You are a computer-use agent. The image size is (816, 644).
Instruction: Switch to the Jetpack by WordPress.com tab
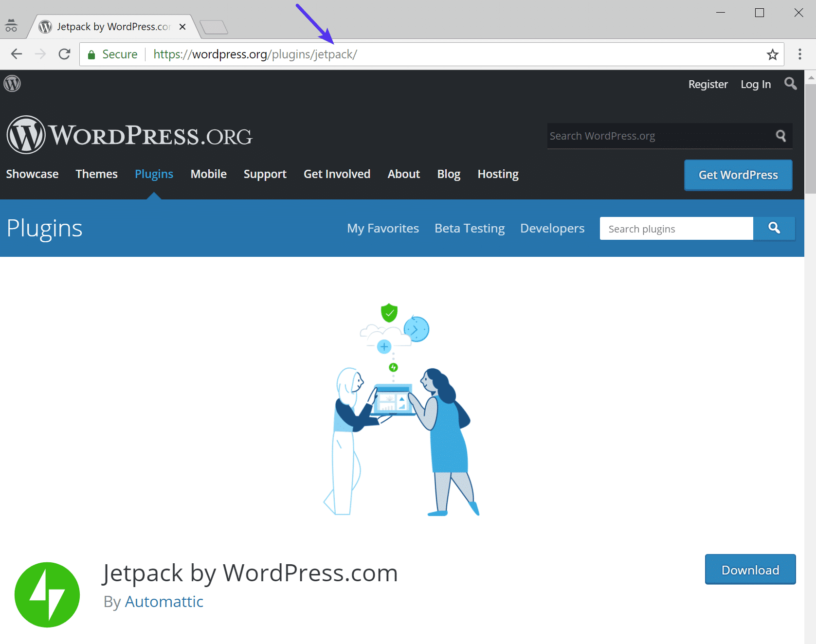click(107, 26)
